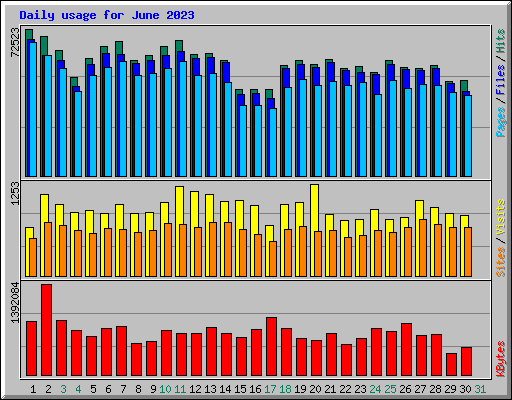Click green day label 11
512x400 pixels.
click(180, 389)
